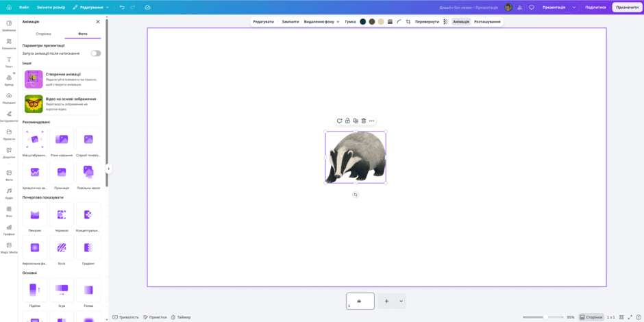Image resolution: width=644 pixels, height=322 pixels.
Task: Expand Презентація button dropdown arrow
Action: point(573,8)
